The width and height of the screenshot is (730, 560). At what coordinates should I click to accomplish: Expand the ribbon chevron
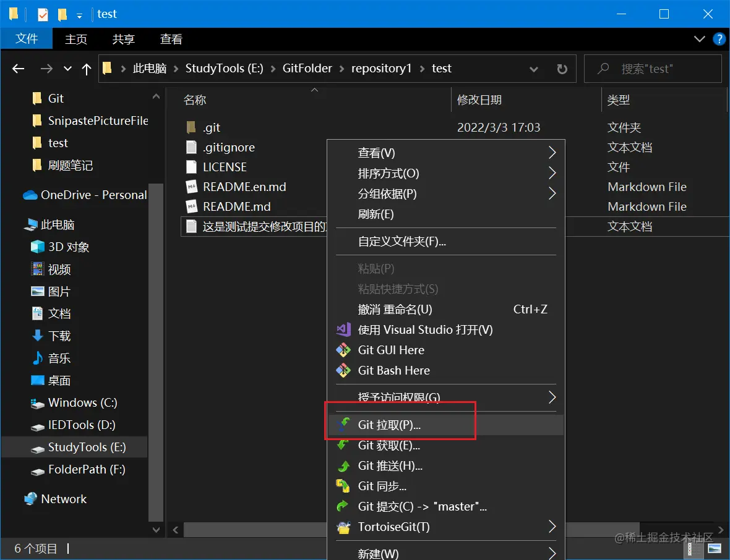pos(699,39)
